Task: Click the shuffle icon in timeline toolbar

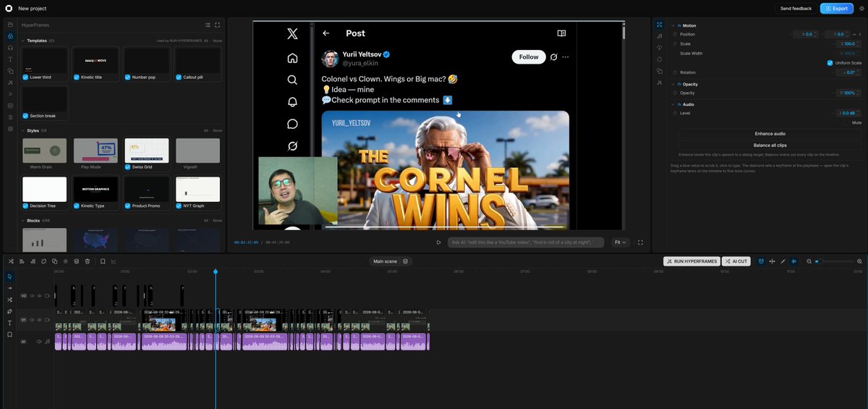Action: (11, 261)
